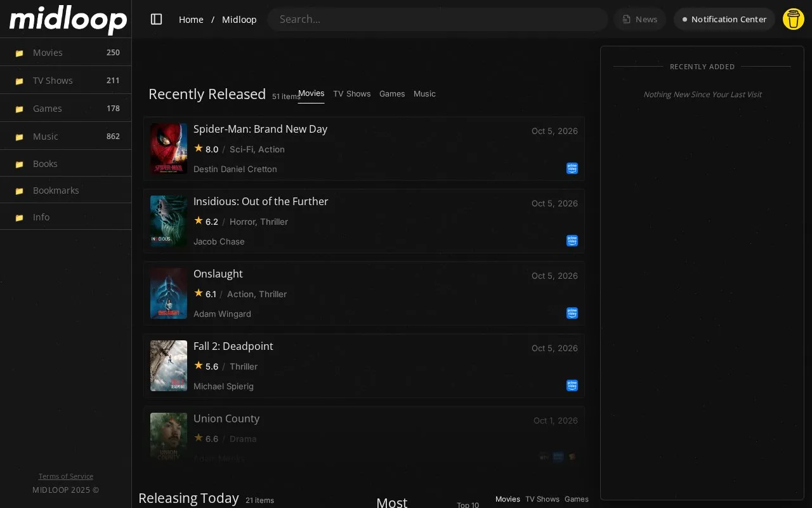Open the Games folder in sidebar
This screenshot has width=812, height=508.
click(x=66, y=109)
